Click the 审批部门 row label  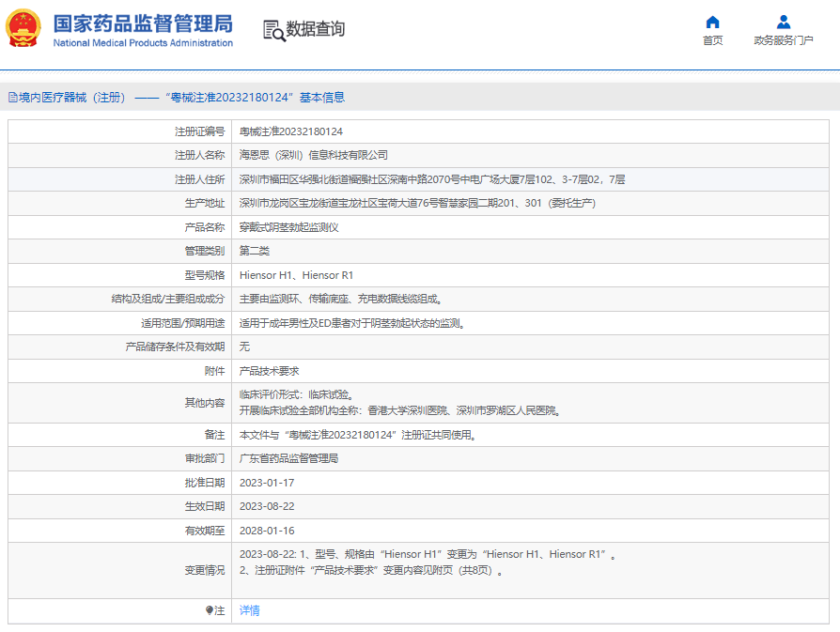coord(205,458)
